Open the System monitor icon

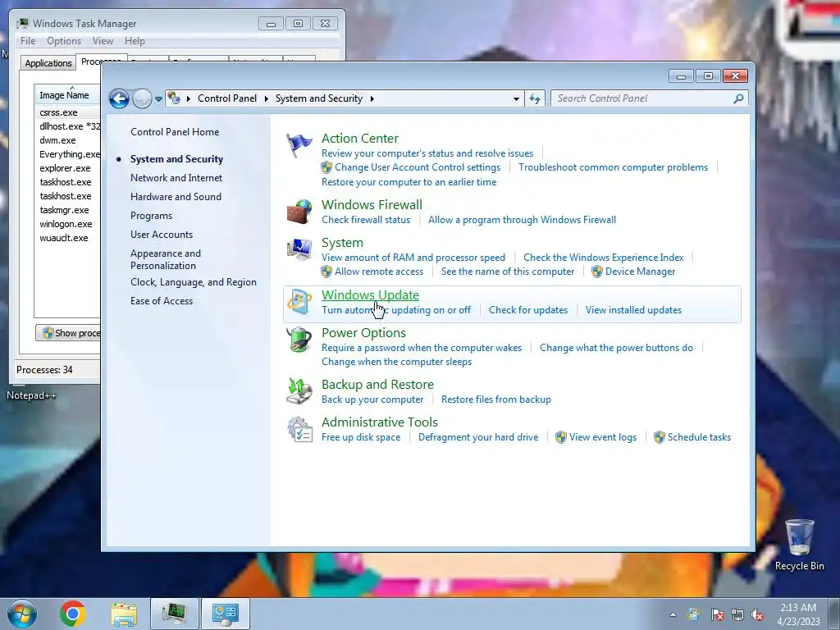point(299,249)
